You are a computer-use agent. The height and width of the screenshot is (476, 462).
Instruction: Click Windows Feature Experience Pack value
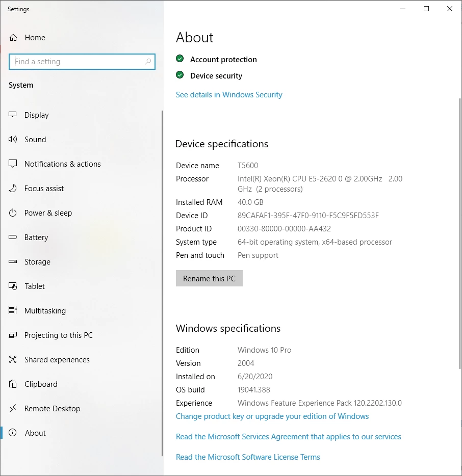(320, 403)
